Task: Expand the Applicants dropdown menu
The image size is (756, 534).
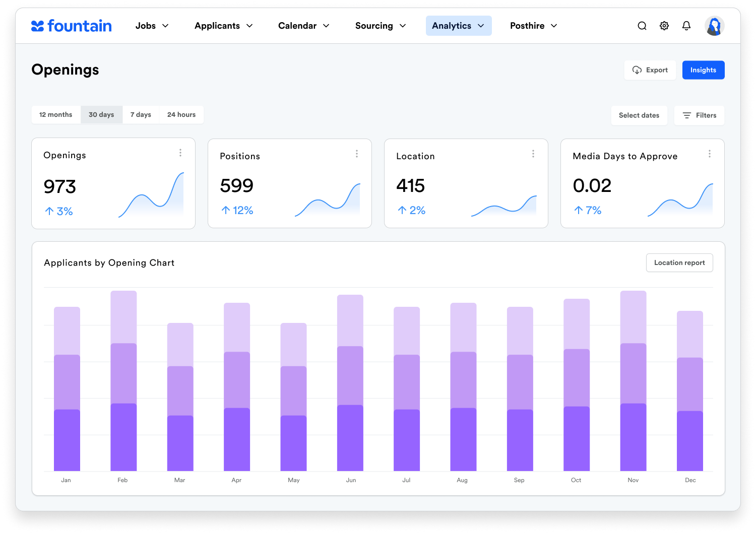Action: (224, 26)
